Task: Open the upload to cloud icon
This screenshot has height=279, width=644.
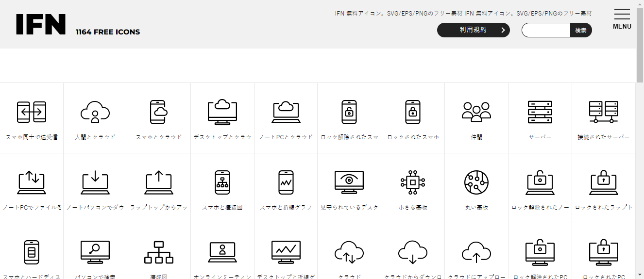Action: [476, 252]
